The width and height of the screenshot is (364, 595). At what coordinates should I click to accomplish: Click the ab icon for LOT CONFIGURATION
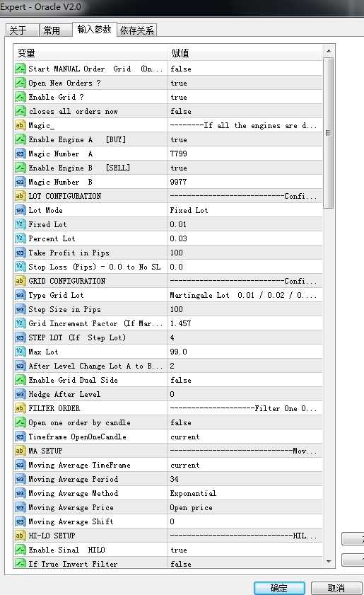(x=20, y=196)
